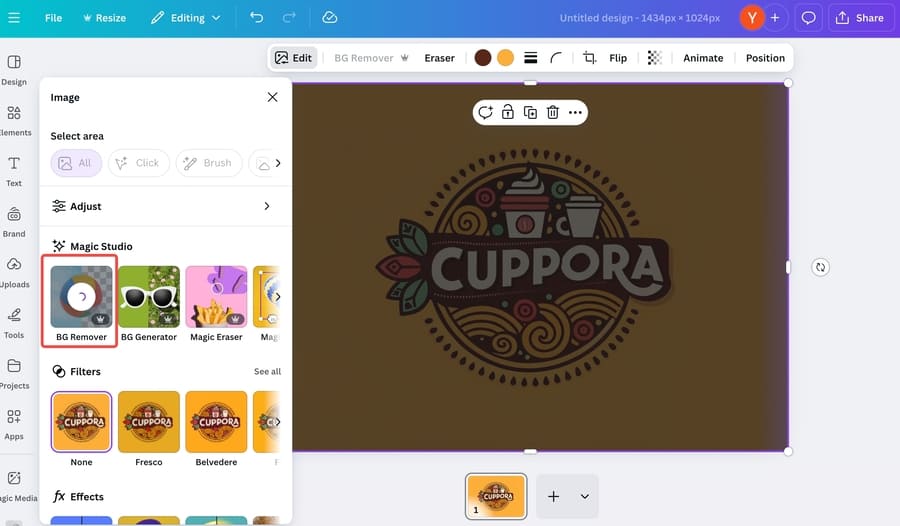Add a new page
This screenshot has height=526, width=900.
pyautogui.click(x=553, y=496)
